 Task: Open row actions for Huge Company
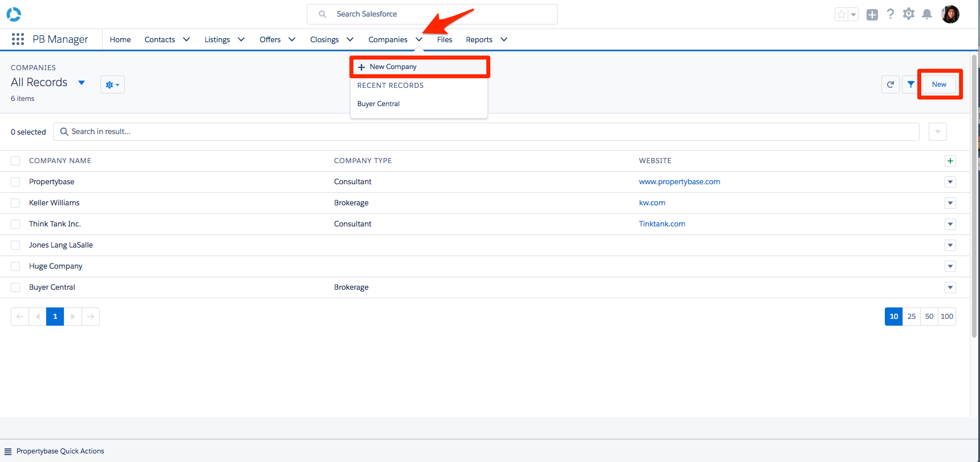(x=950, y=266)
